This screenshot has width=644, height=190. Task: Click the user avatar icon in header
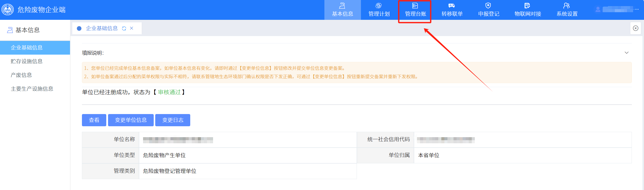click(x=598, y=9)
